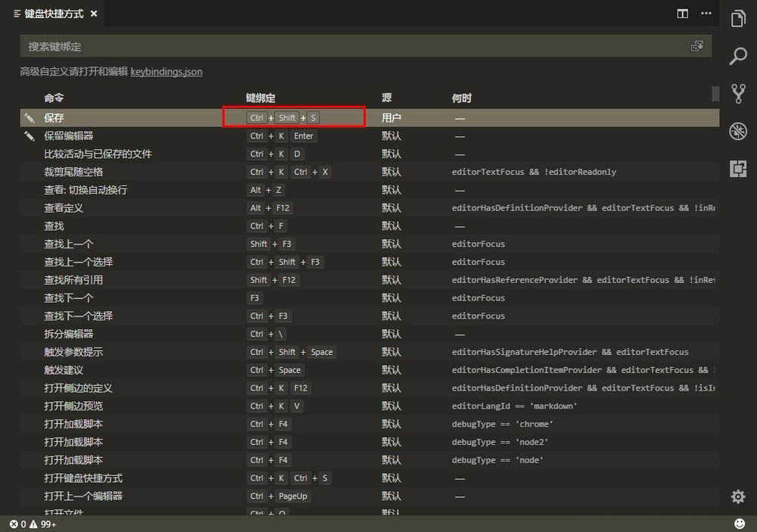Toggle the feedback smiley in the status bar

(x=740, y=523)
